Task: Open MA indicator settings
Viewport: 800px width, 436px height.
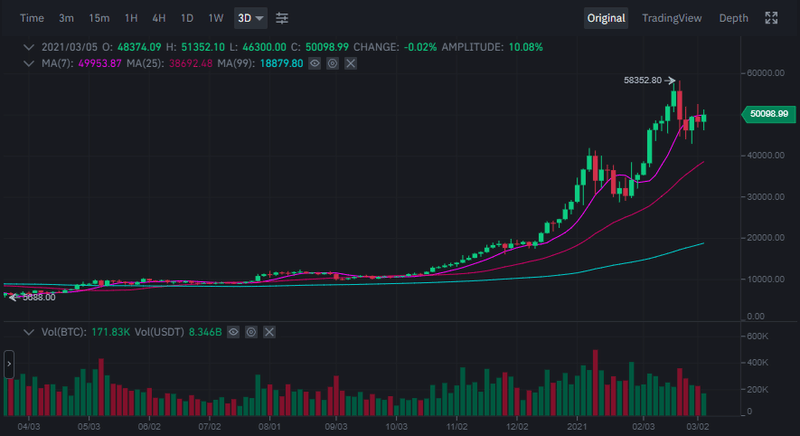Action: pyautogui.click(x=332, y=63)
